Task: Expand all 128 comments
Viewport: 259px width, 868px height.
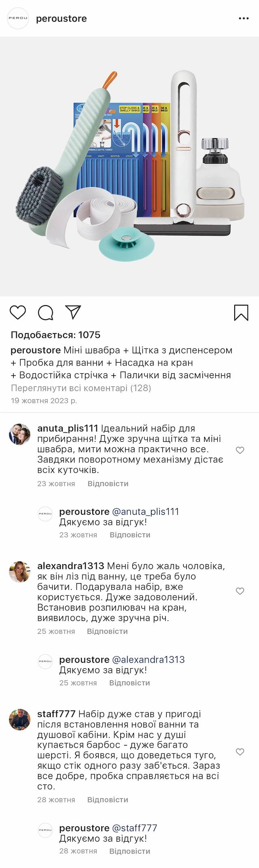Action: coord(81,388)
